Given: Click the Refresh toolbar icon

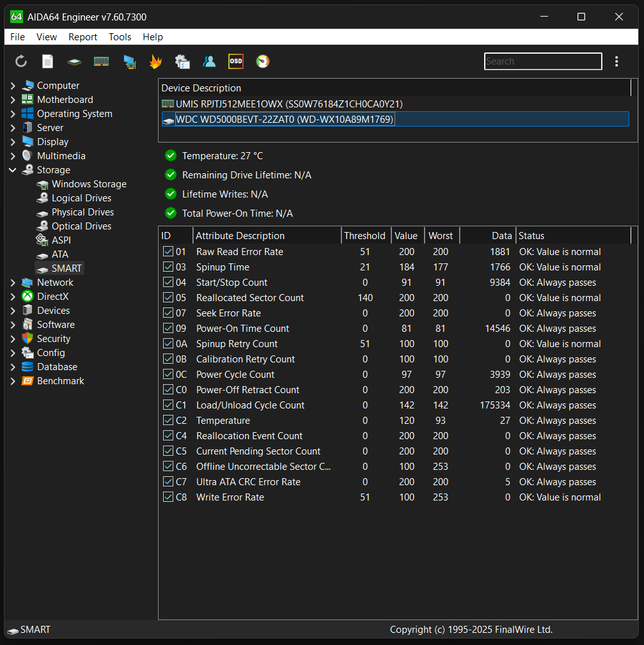Looking at the screenshot, I should click(x=21, y=61).
